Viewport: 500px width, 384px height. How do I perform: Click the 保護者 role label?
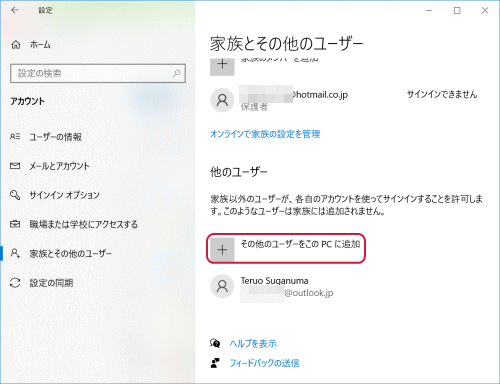pos(254,107)
